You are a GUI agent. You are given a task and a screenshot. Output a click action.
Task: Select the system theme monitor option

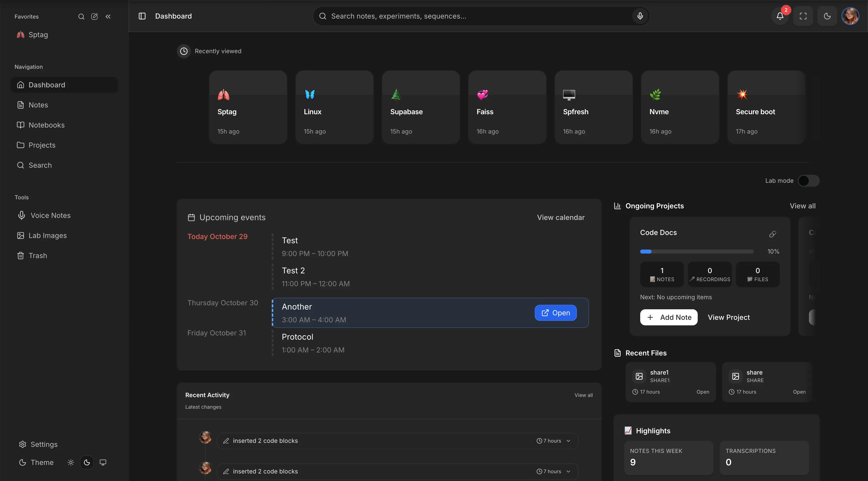[103, 462]
